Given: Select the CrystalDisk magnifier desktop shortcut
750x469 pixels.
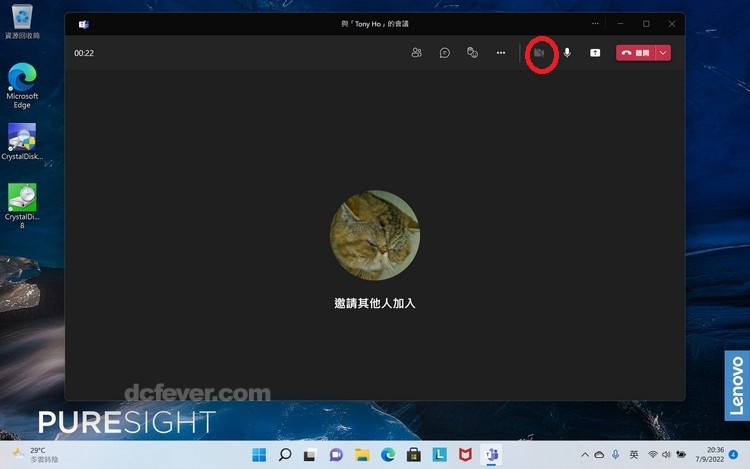Looking at the screenshot, I should (x=22, y=142).
